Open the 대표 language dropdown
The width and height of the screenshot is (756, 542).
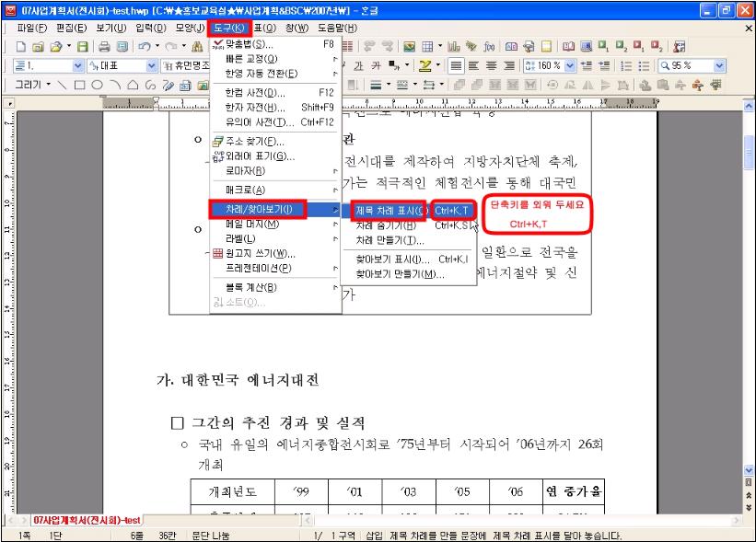(151, 65)
